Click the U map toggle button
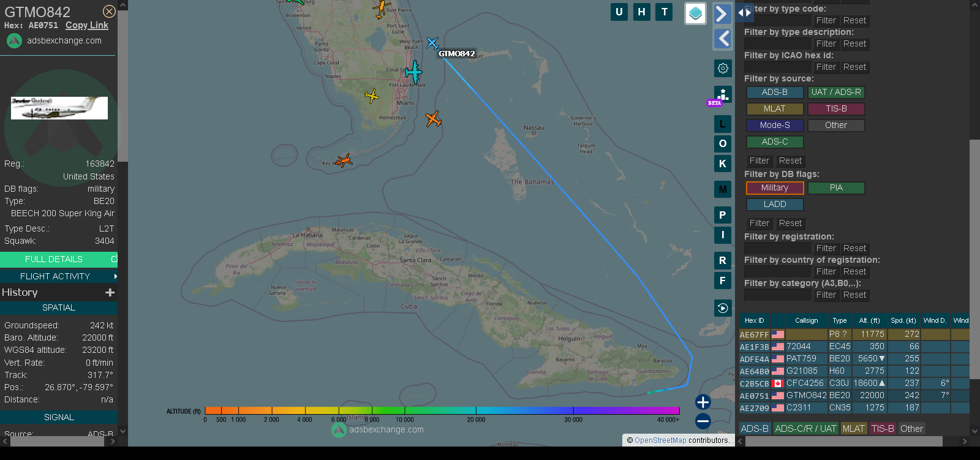Viewport: 980px width, 460px height. coord(619,12)
